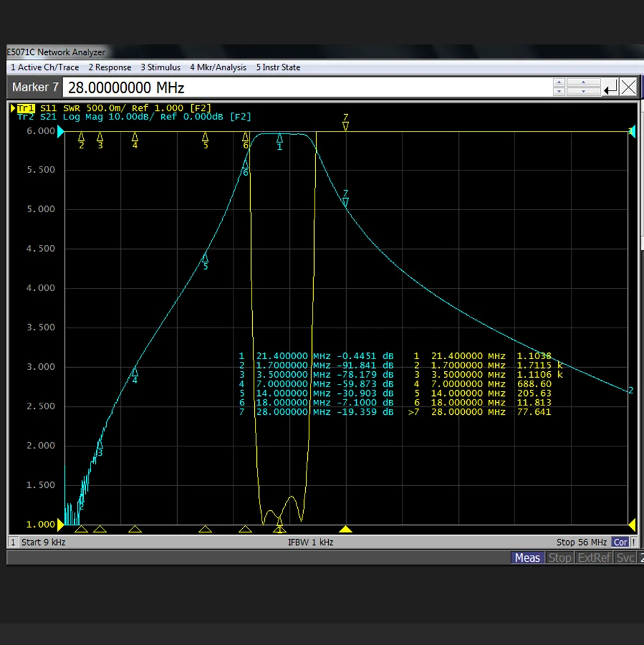Screen dimensions: 644x645
Task: Click the filled marker 7 triangle on bottom axis
Action: [x=345, y=529]
